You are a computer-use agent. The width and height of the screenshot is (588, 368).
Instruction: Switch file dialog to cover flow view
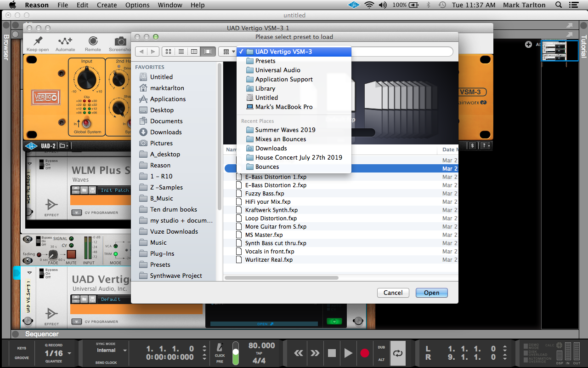point(207,52)
